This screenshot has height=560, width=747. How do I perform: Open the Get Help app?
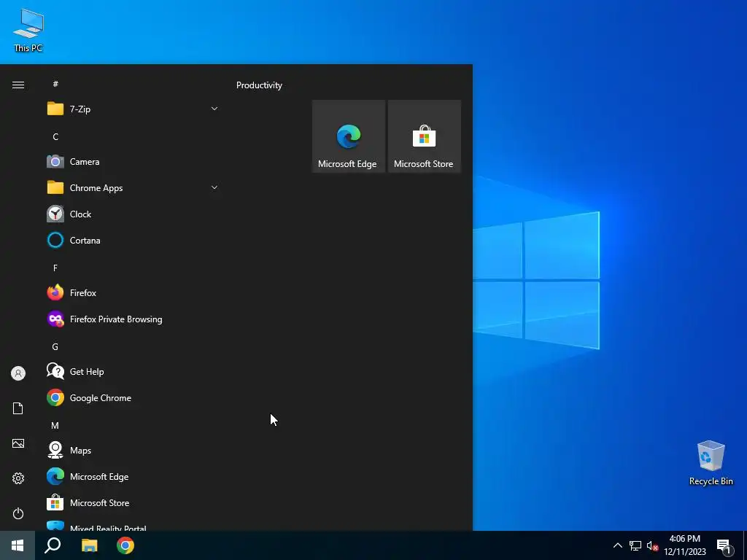pos(133,372)
